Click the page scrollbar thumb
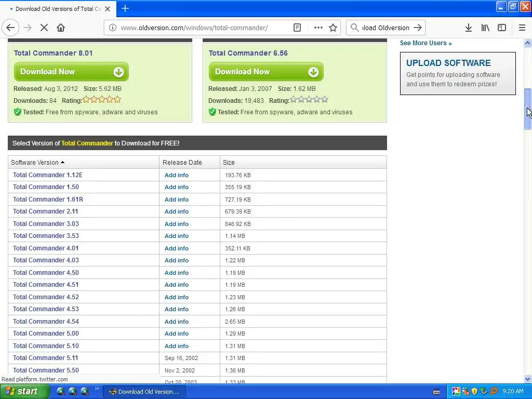 [527, 109]
